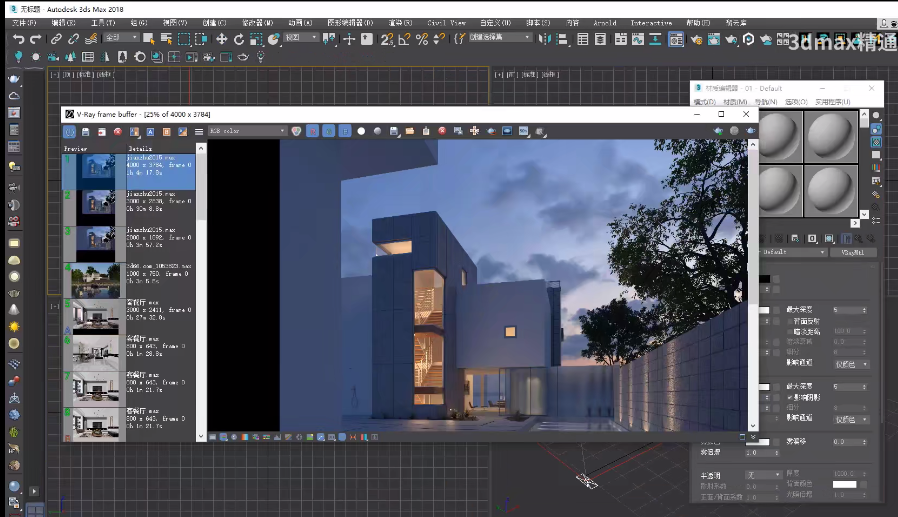Image resolution: width=898 pixels, height=517 pixels.
Task: Open the Render Setup teapot-gear icon
Action: (x=696, y=39)
